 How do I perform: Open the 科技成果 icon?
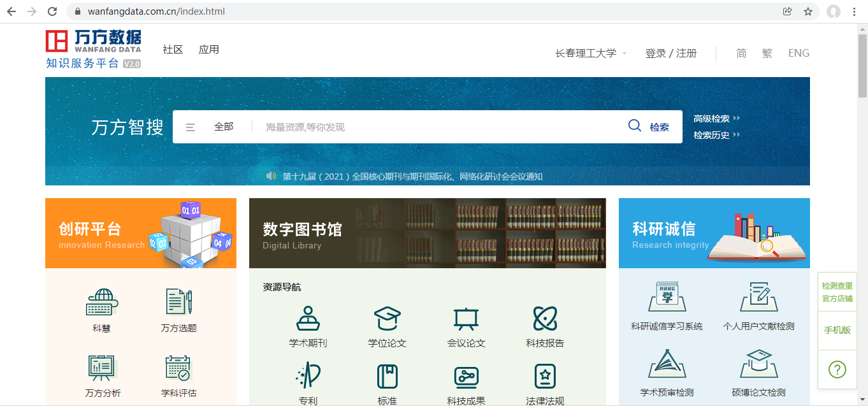[466, 377]
